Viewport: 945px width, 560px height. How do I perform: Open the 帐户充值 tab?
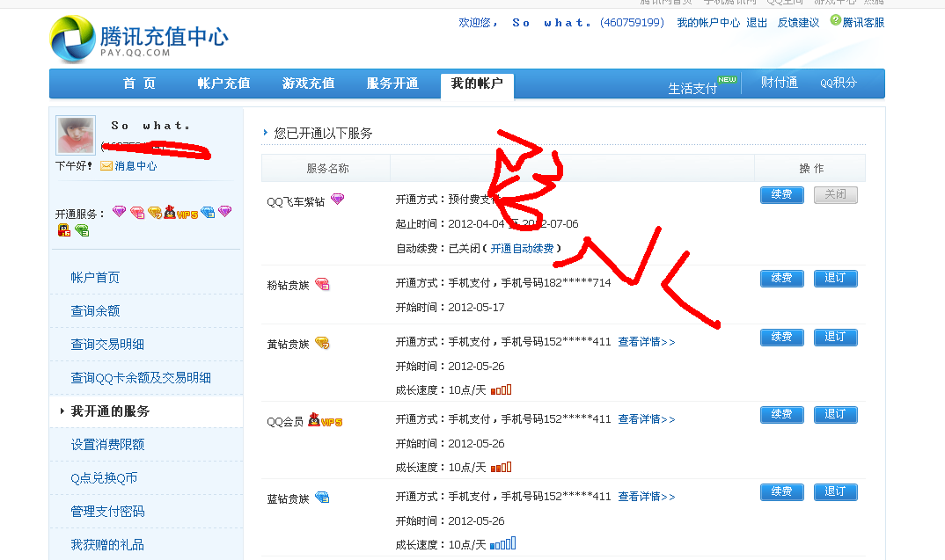pos(223,84)
